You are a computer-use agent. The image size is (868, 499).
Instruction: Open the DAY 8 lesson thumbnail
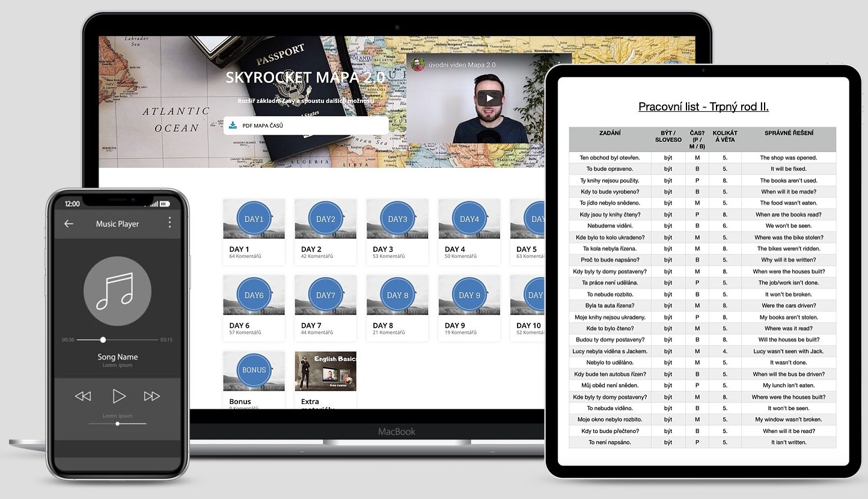point(397,295)
